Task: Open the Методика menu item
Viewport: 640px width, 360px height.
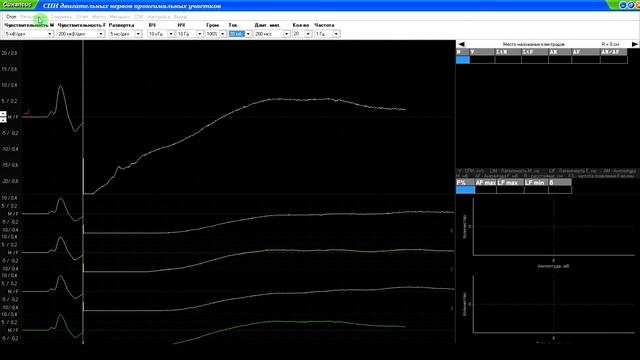Action: pos(120,17)
